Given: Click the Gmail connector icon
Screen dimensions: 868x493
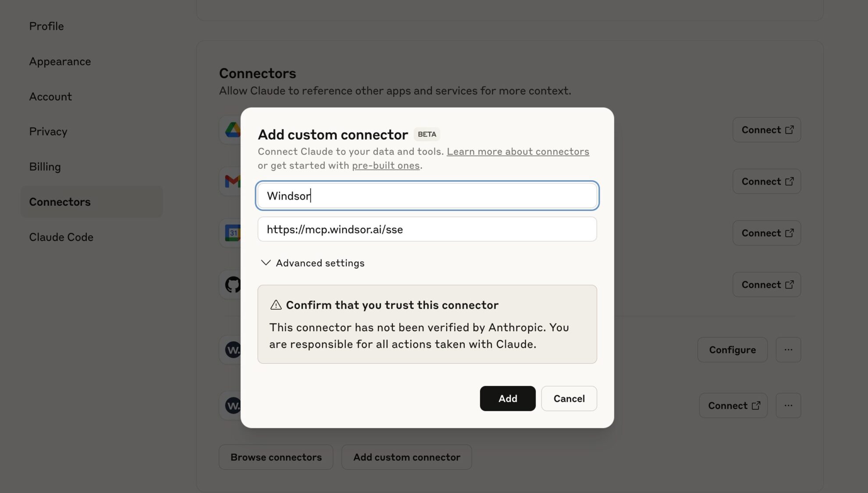Looking at the screenshot, I should click(233, 181).
